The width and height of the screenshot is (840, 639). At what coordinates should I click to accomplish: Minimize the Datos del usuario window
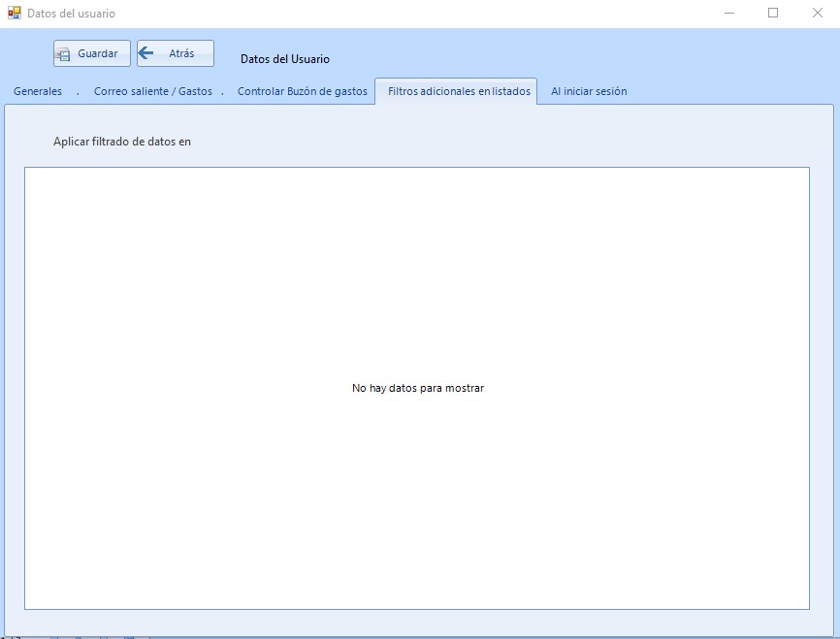coord(729,13)
